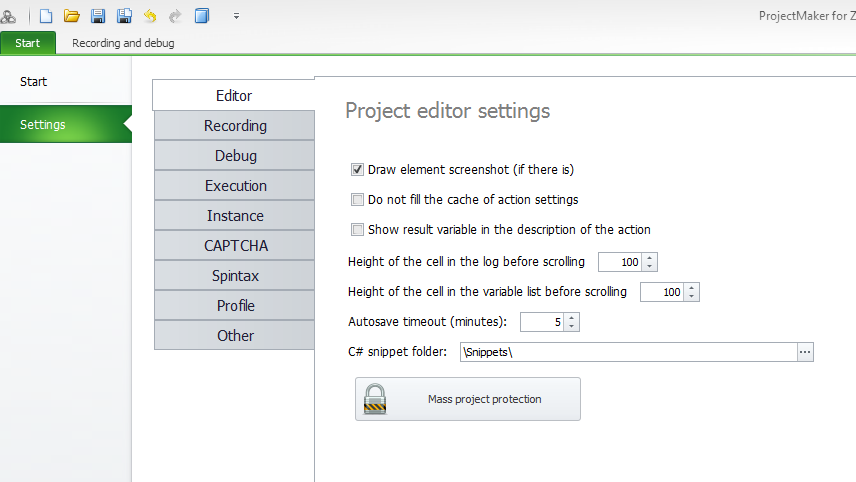Click the application logo icon at top-left
This screenshot has height=482, width=856.
[x=8, y=16]
